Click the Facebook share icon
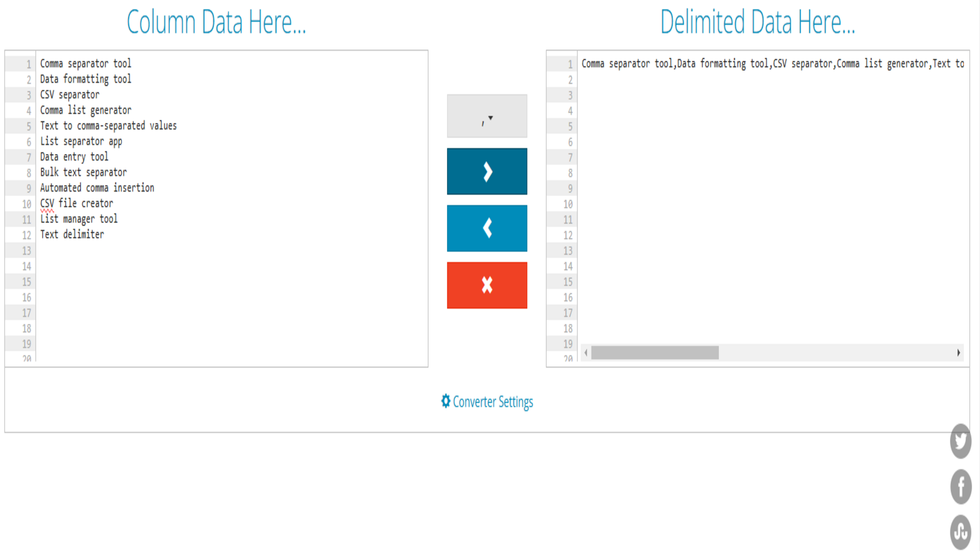The image size is (980, 551). 961,487
